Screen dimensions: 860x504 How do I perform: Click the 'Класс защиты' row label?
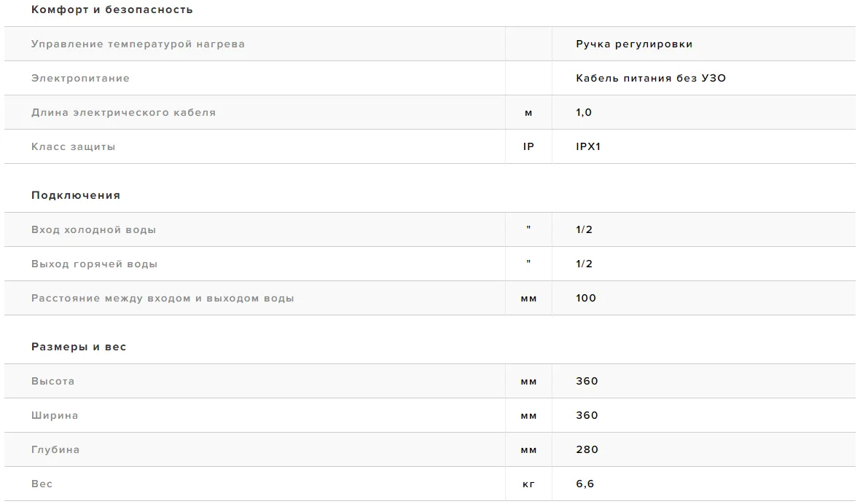(73, 147)
